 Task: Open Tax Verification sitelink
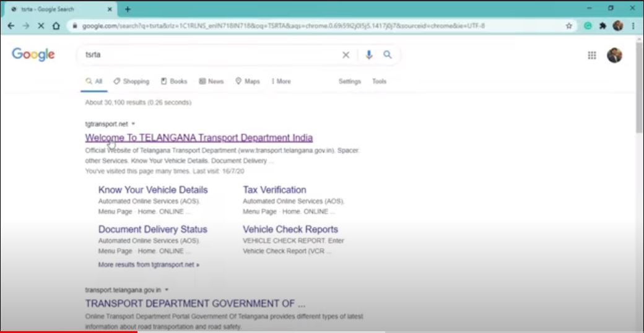pos(274,189)
